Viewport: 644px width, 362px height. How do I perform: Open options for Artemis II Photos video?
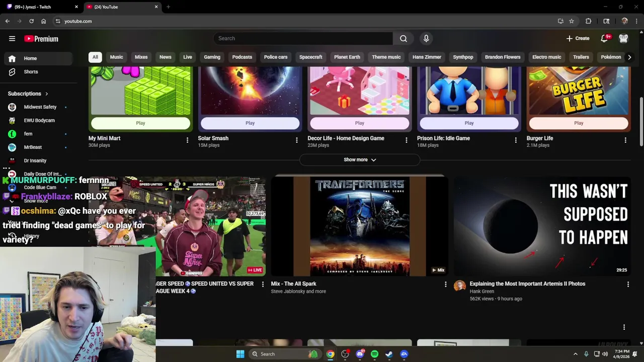(x=627, y=285)
